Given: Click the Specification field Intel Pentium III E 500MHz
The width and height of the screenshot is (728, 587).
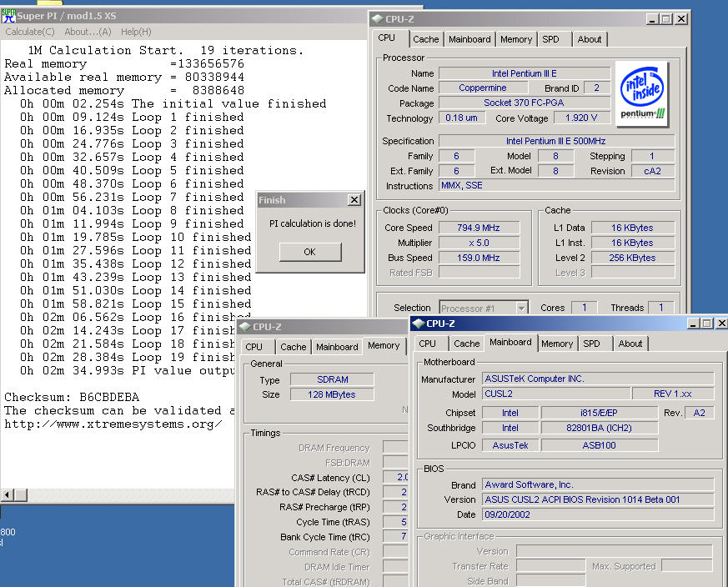Looking at the screenshot, I should tap(556, 141).
